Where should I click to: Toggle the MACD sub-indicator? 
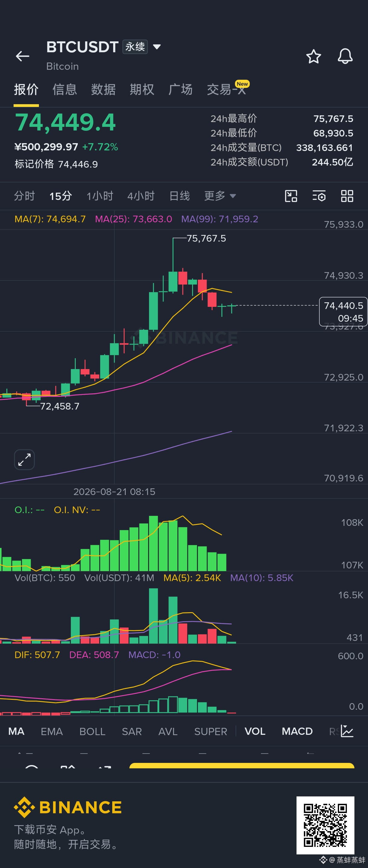click(x=297, y=731)
